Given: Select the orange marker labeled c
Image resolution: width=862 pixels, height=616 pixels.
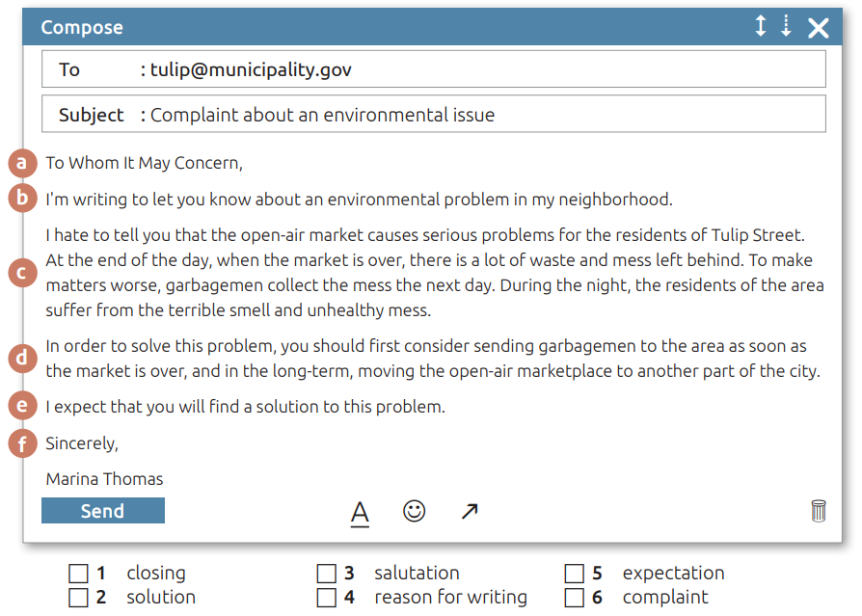Looking at the screenshot, I should click(x=23, y=273).
